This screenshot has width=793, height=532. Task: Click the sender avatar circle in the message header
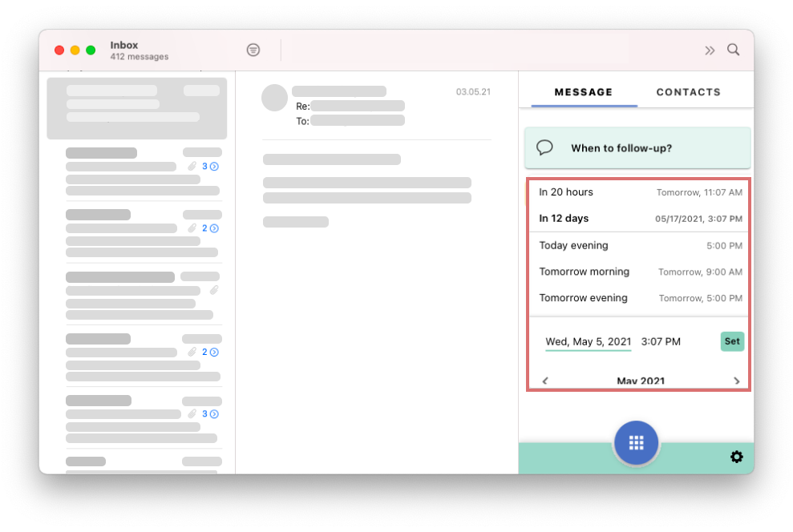(274, 98)
